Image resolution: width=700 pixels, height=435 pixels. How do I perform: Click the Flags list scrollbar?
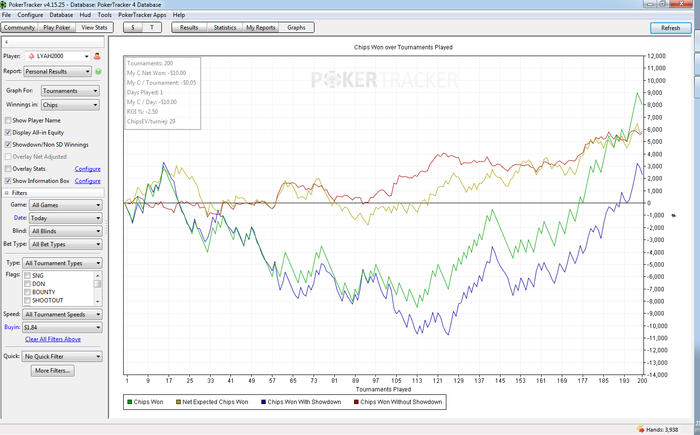tap(97, 288)
